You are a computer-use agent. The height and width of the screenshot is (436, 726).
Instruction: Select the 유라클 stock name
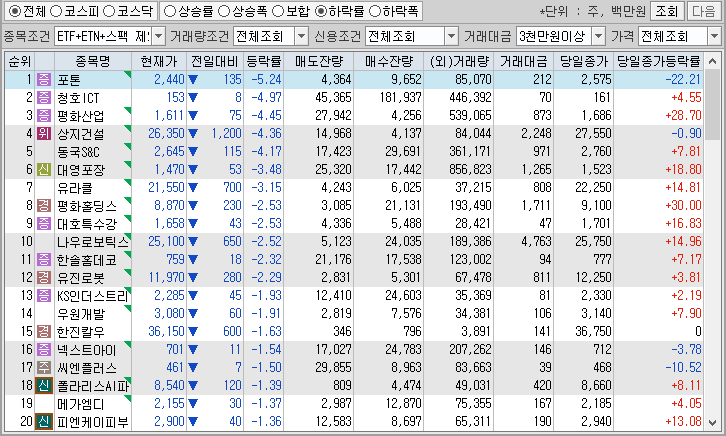[x=75, y=188]
